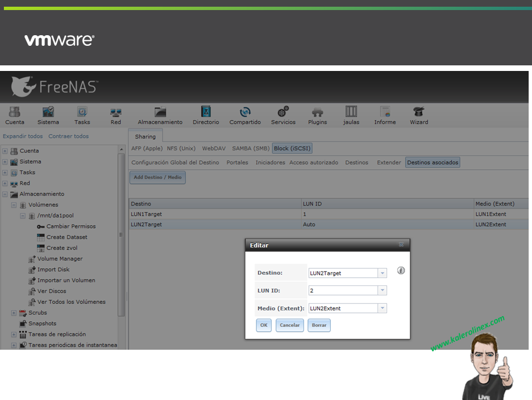Click the Red (network) toolbar icon

pos(116,115)
